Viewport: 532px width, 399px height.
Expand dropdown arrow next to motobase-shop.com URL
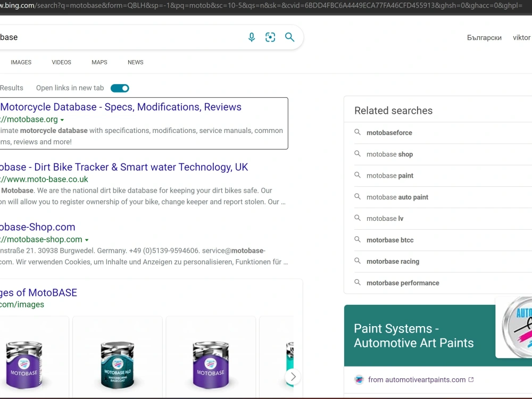point(87,240)
